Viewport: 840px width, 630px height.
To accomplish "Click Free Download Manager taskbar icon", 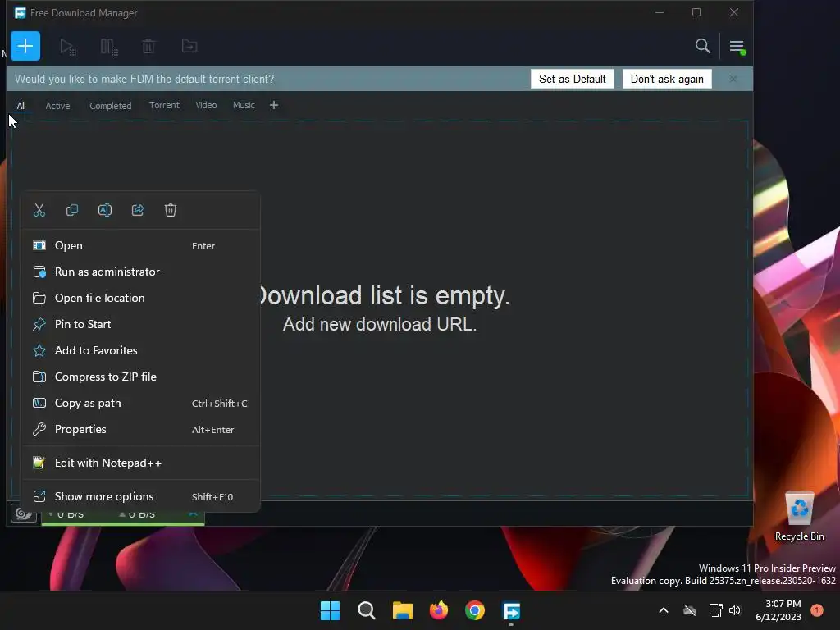I will coord(511,610).
